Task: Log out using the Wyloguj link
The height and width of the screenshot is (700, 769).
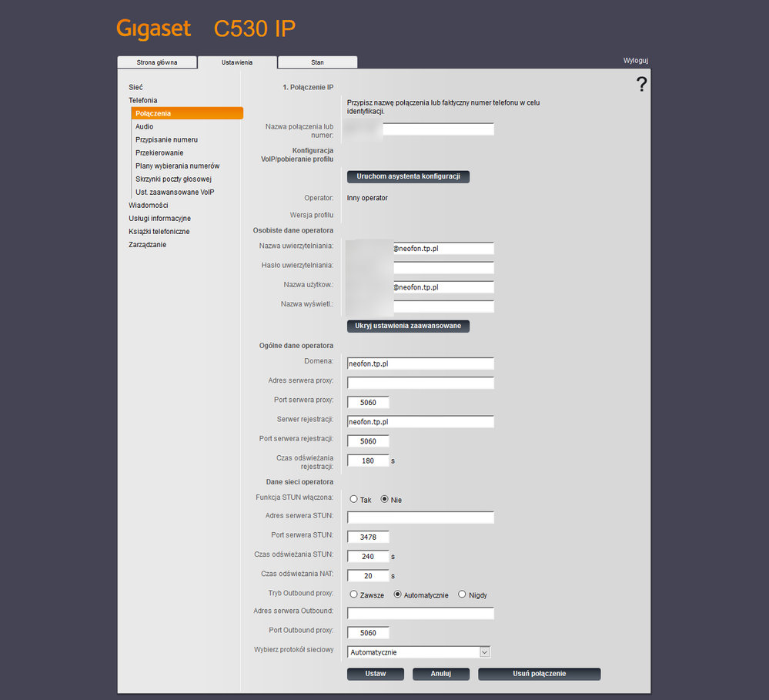Action: click(x=637, y=60)
